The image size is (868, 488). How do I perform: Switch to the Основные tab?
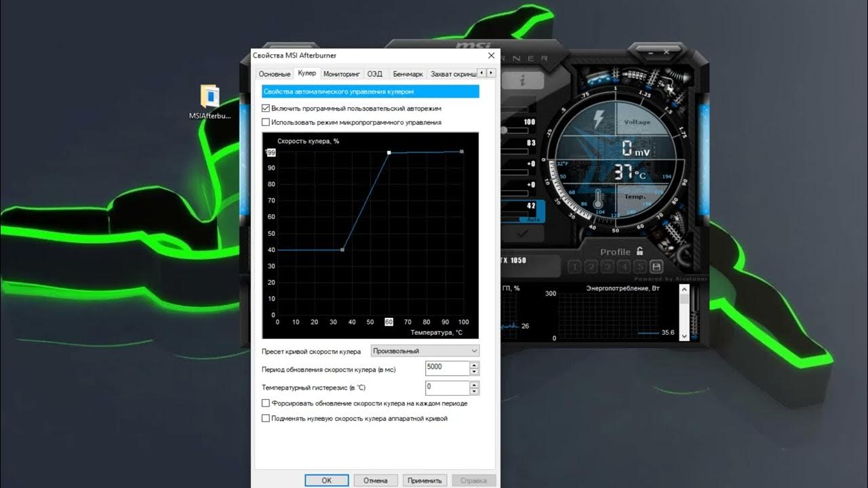(275, 74)
